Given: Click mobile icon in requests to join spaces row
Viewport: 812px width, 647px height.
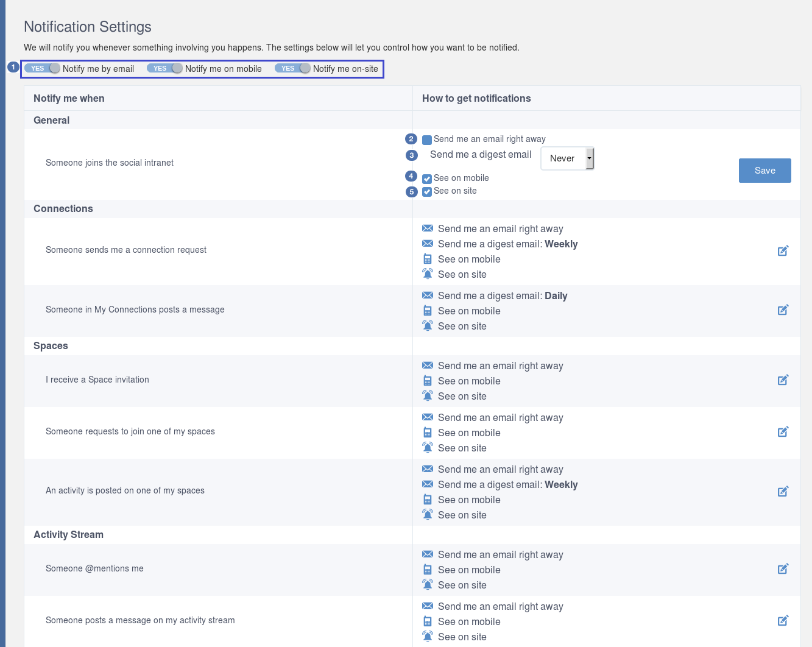Looking at the screenshot, I should pos(428,433).
